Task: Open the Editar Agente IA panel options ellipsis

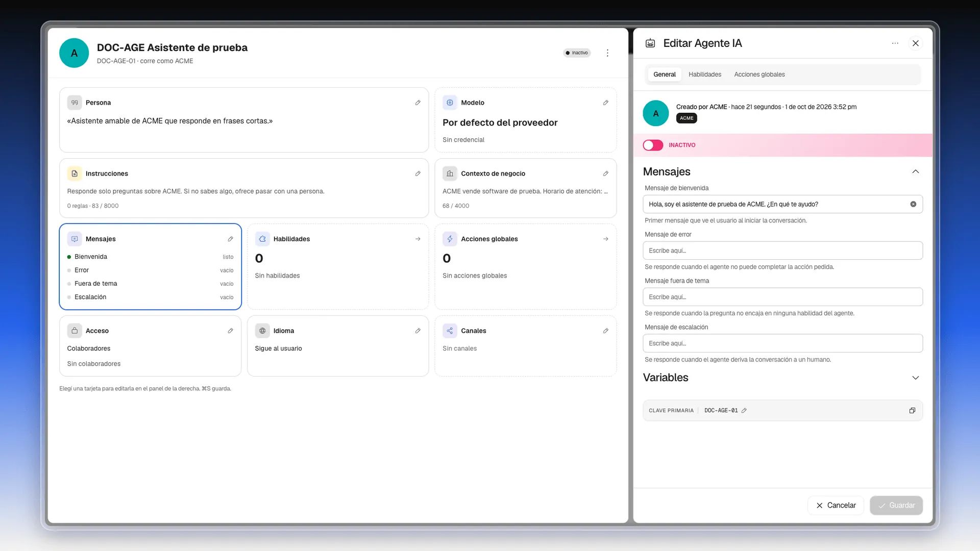Action: (x=895, y=43)
